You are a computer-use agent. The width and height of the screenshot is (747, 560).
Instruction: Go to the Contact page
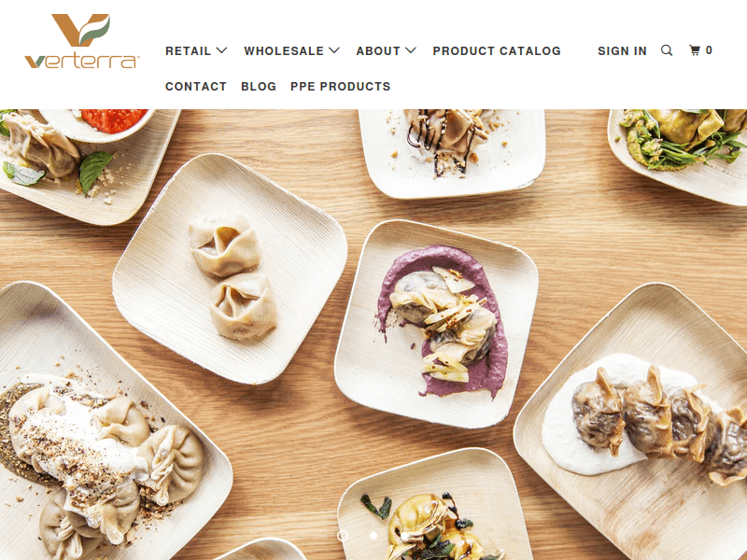[196, 87]
